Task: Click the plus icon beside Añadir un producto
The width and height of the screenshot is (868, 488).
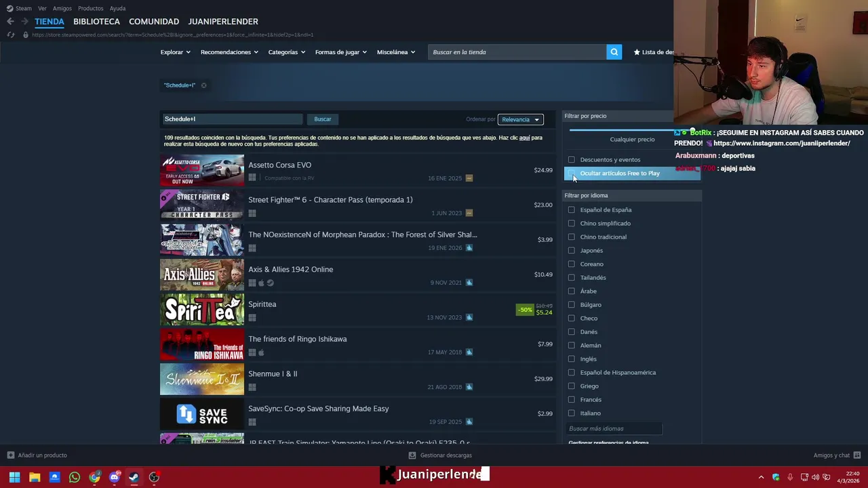Action: pos(10,455)
